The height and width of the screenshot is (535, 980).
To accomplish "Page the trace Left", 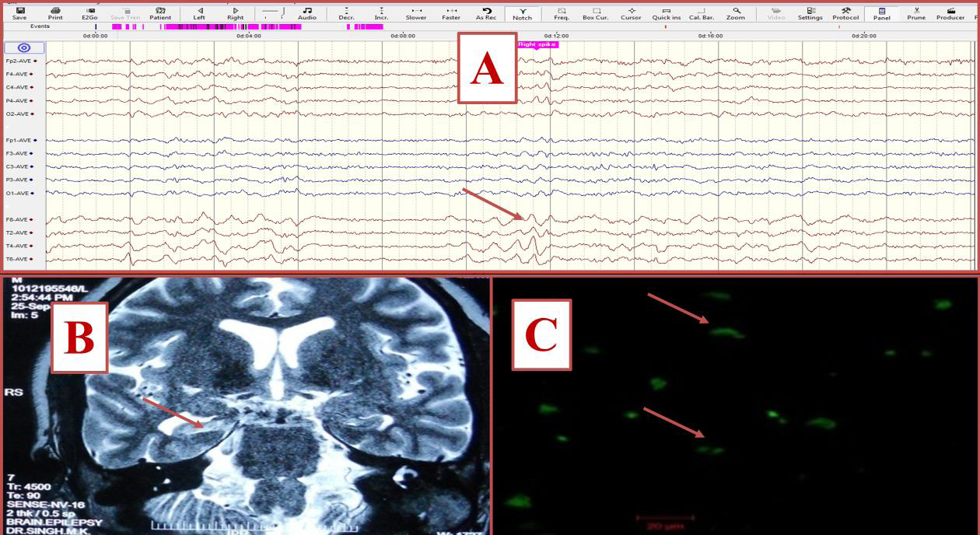I will point(200,13).
